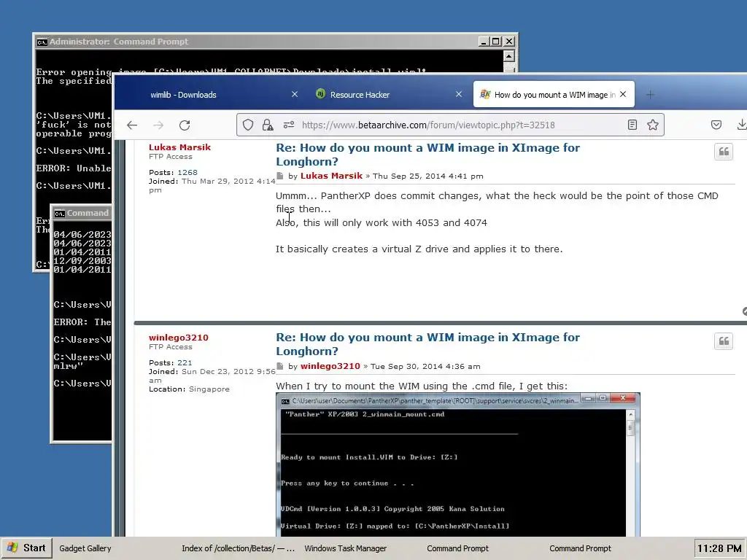Click post icon beside Lukas Marsik byline

pos(280,176)
